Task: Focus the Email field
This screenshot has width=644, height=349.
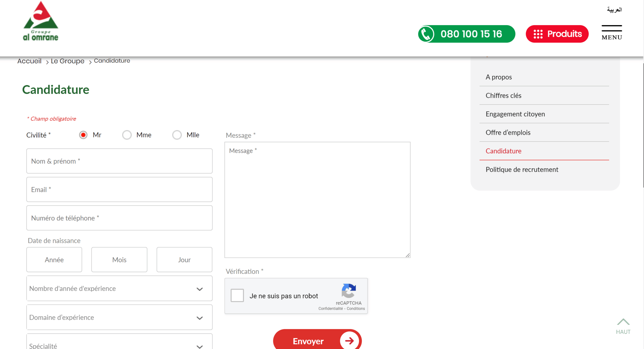Action: [x=119, y=189]
